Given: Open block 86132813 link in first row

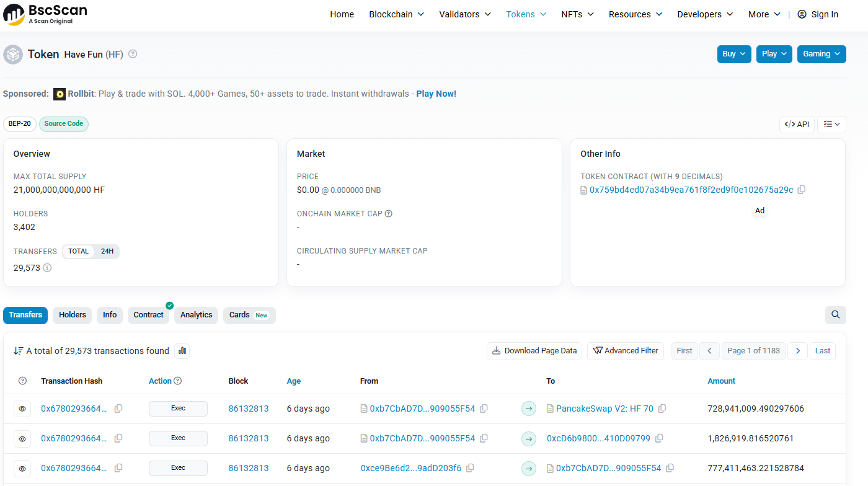Looking at the screenshot, I should coord(249,409).
